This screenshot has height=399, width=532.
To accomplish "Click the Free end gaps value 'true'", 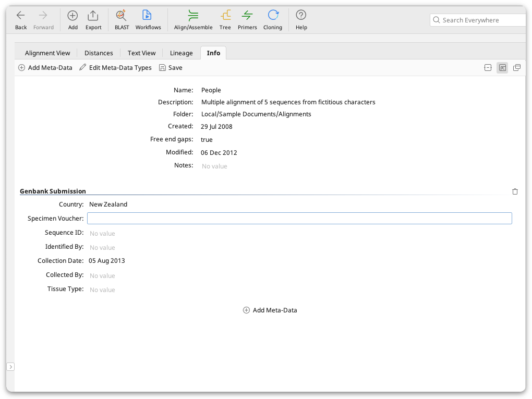I will (x=207, y=139).
